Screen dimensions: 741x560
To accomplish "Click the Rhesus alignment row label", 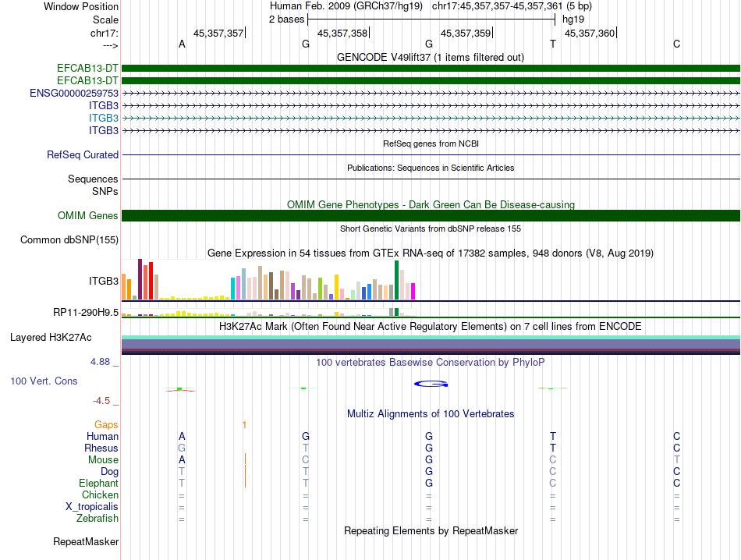I will click(x=101, y=448).
